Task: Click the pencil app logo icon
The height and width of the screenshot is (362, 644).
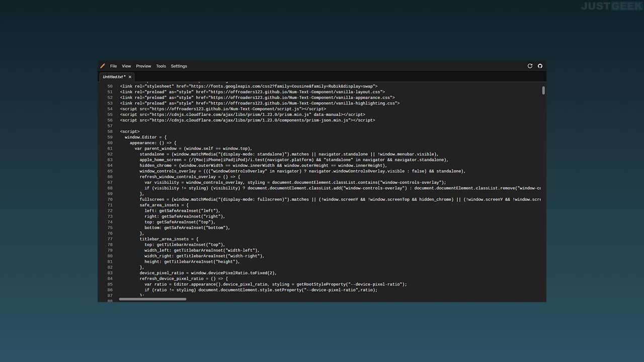Action: (103, 66)
